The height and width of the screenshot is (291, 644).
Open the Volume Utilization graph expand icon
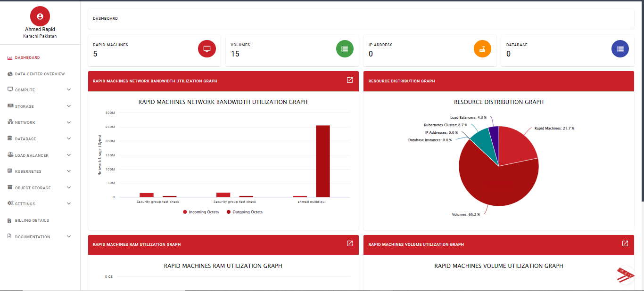click(x=625, y=243)
